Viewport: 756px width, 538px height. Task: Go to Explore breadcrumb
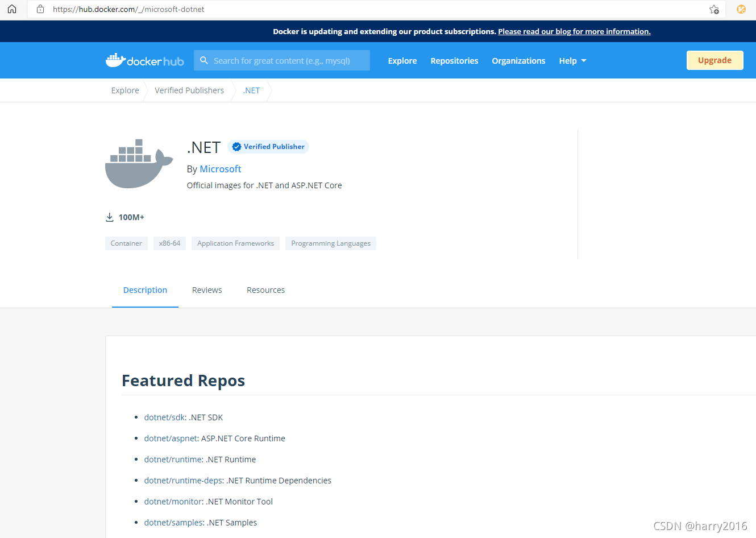[125, 90]
